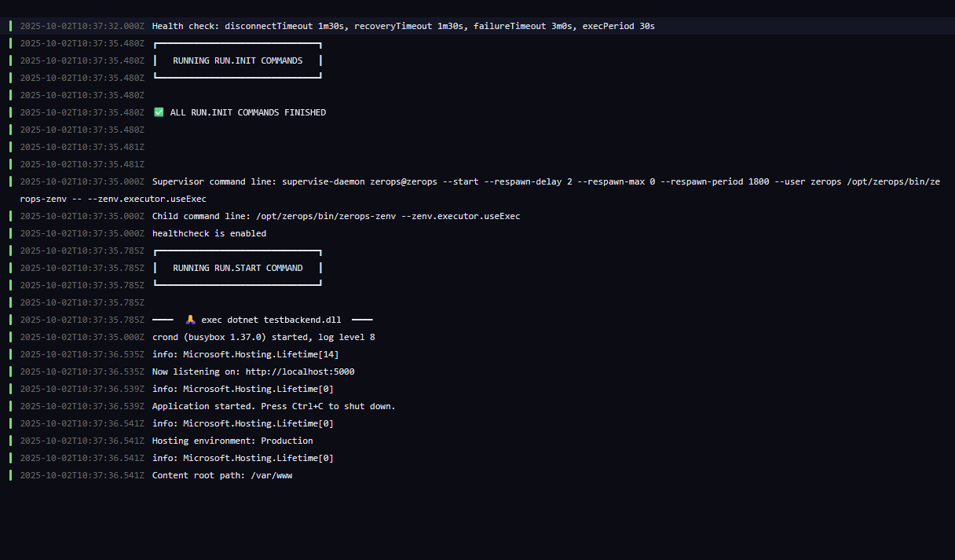Click the 'Child command line: /opt/zerops/bin/zerops-zenv' entry
This screenshot has width=955, height=560.
coord(336,216)
